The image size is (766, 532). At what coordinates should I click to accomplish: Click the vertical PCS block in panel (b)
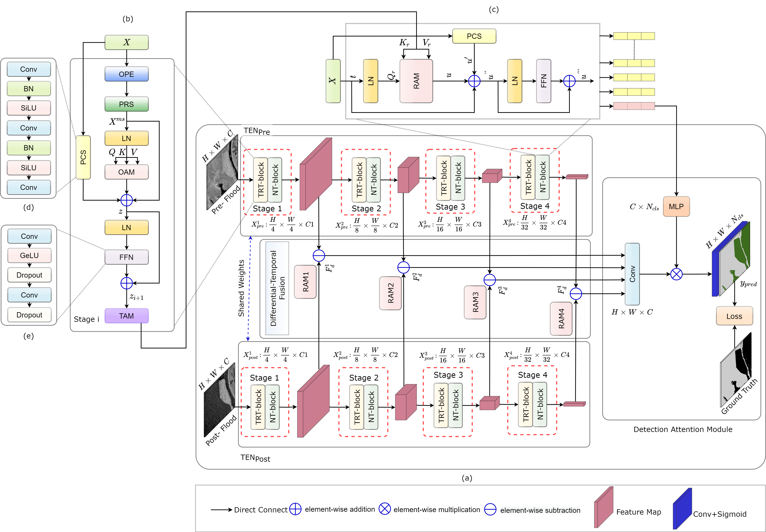pyautogui.click(x=83, y=157)
